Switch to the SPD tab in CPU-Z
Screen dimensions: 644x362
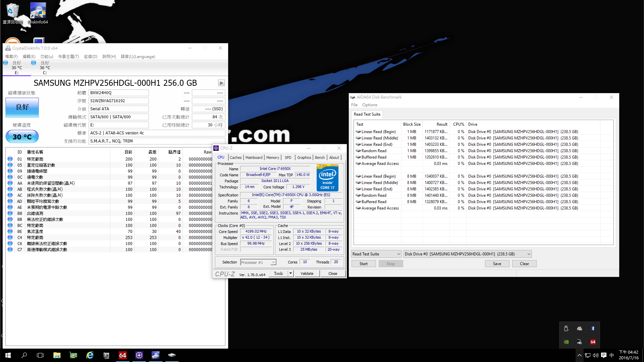[x=288, y=158]
